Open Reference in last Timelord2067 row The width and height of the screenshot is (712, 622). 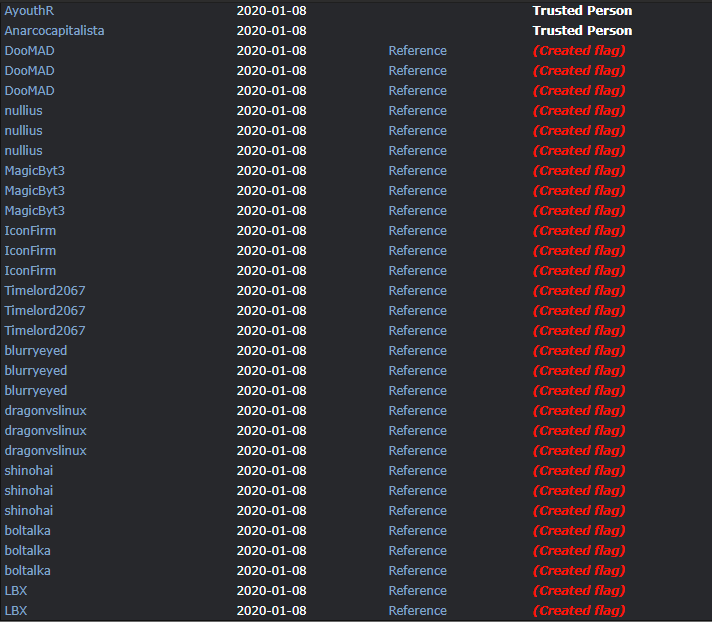418,331
